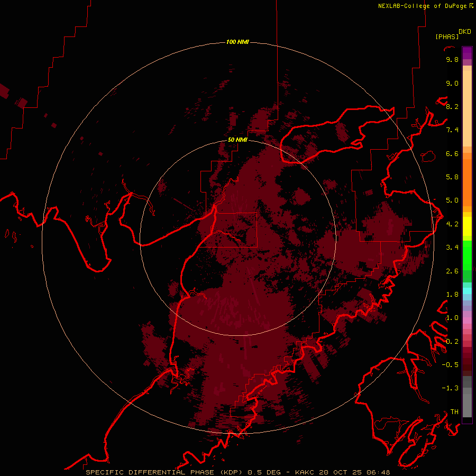This screenshot has width=476, height=476.
Task: Click the 4.2 legend value
Action: [x=452, y=224]
